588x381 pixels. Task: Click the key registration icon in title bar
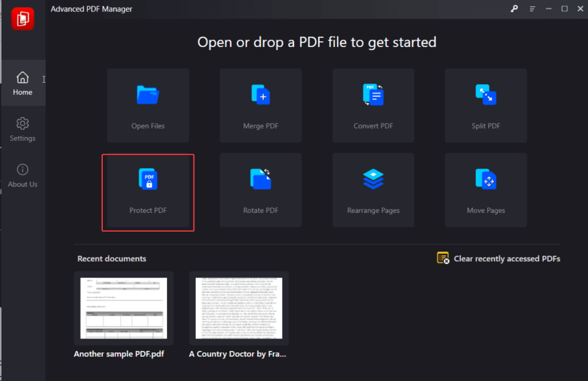tap(514, 9)
